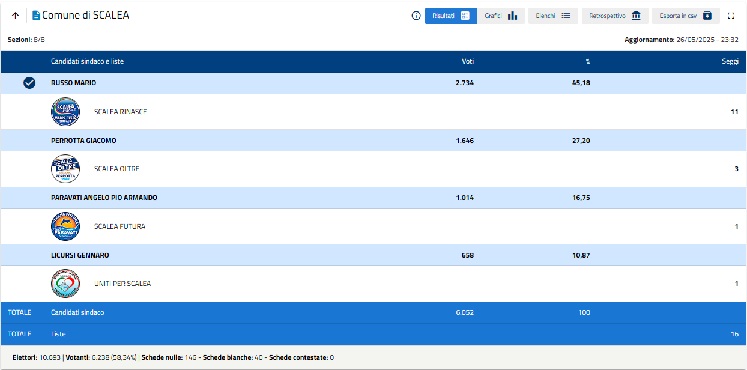Click the up arrow to go back
747x370 pixels.
pos(15,16)
